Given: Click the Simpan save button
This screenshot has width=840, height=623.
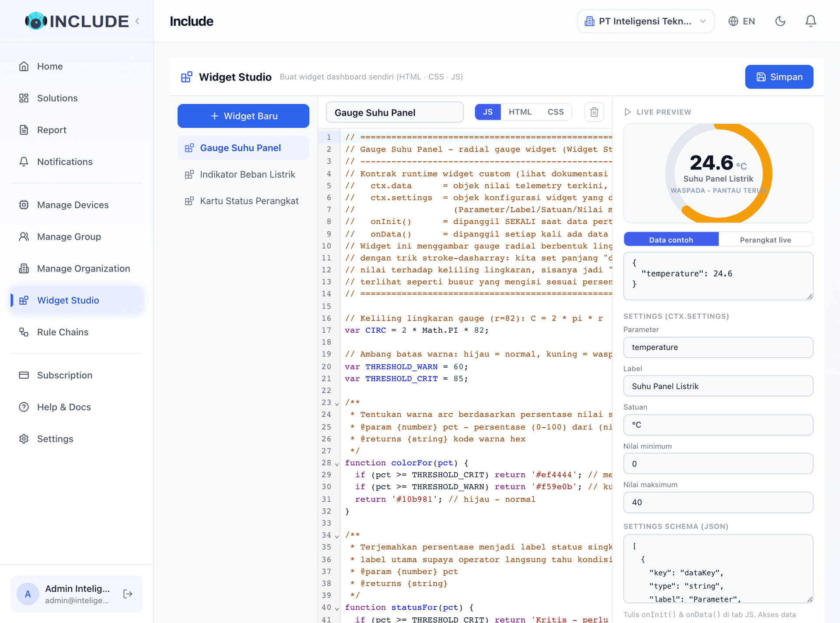Looking at the screenshot, I should coord(779,77).
